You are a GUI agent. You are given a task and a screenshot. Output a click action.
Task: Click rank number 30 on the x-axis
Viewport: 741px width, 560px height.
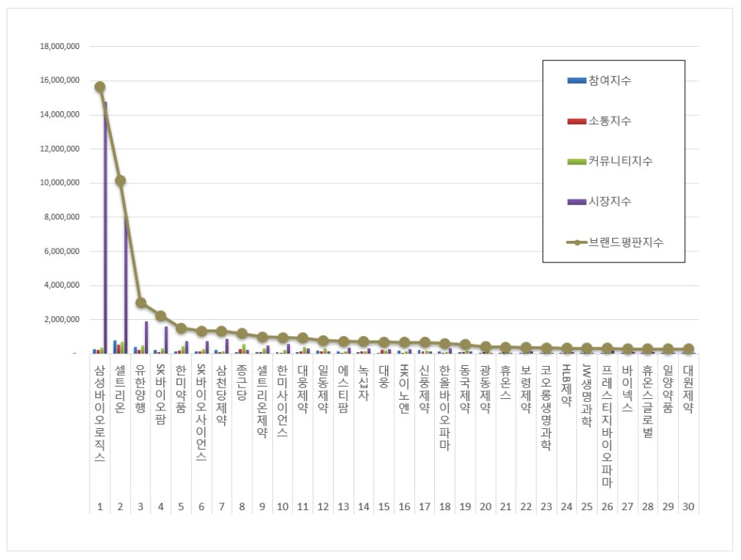coord(688,507)
